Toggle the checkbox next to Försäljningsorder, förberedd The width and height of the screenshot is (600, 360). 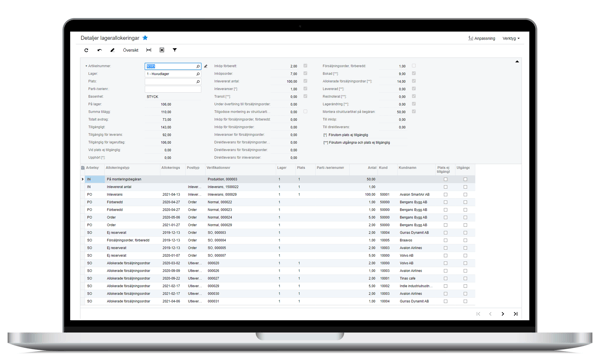click(414, 66)
